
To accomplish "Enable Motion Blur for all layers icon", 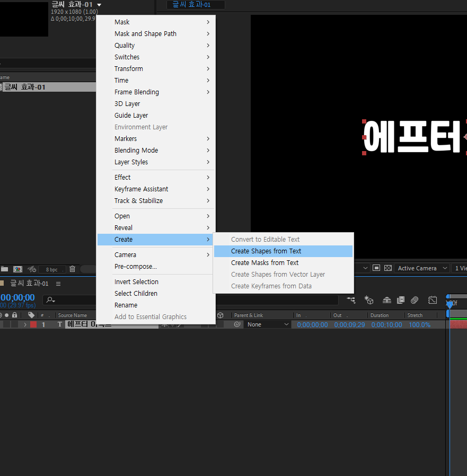I will pos(415,300).
